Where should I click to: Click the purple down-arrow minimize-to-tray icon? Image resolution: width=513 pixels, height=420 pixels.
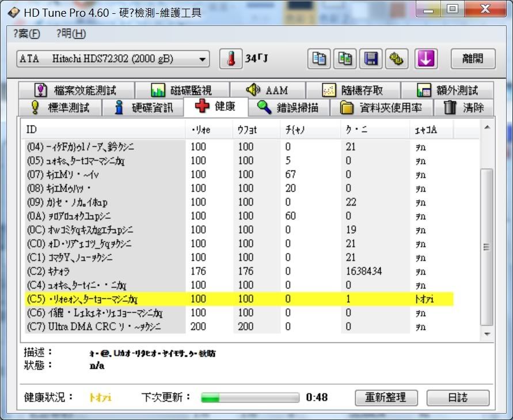pos(426,59)
